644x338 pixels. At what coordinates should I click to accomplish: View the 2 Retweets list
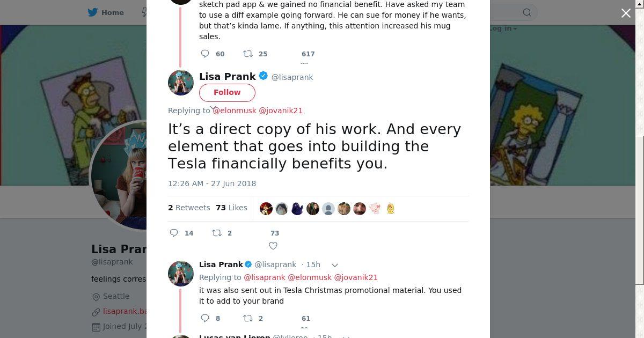[189, 208]
